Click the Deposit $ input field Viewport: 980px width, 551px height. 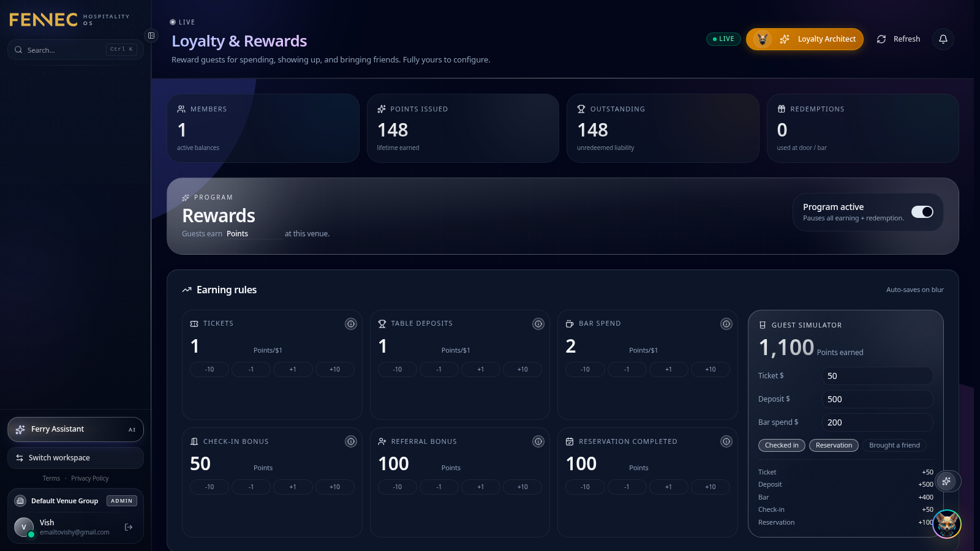(x=877, y=399)
